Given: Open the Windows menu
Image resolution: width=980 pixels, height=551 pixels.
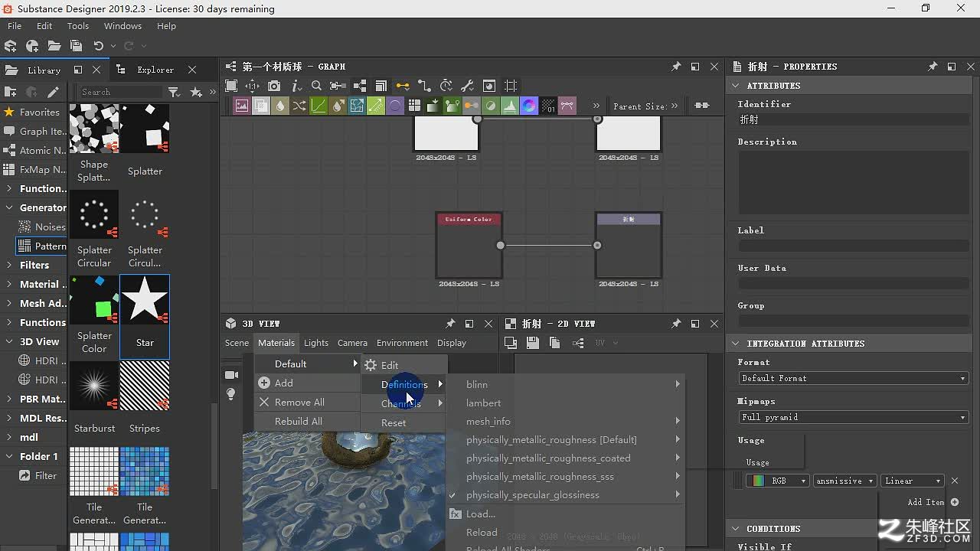Looking at the screenshot, I should pyautogui.click(x=122, y=26).
